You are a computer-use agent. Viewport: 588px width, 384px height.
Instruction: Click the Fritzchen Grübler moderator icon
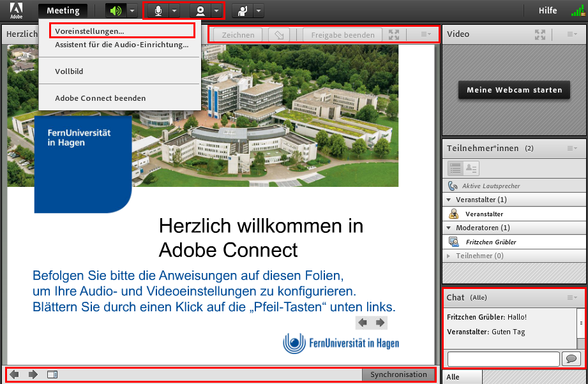[454, 242]
